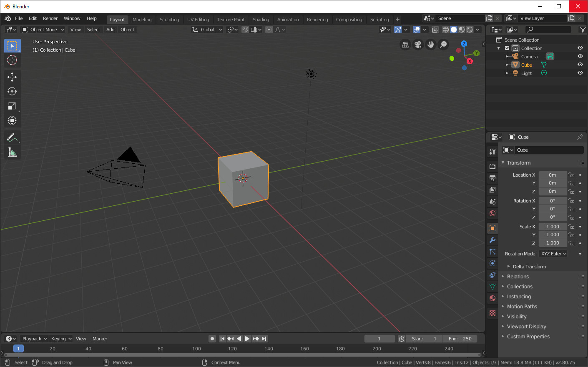This screenshot has height=367, width=588.
Task: Click the Scale X value slider field
Action: point(553,227)
